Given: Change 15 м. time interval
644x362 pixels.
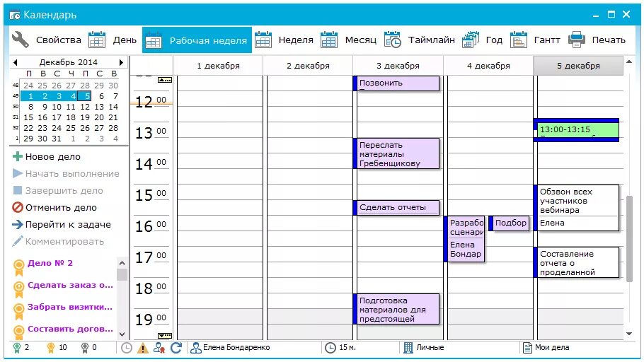Looking at the screenshot, I should (x=340, y=348).
